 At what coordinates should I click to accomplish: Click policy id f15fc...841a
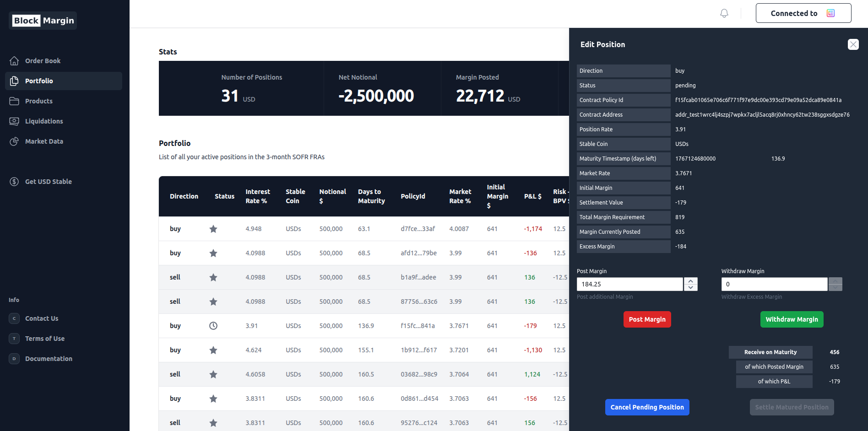pos(418,326)
